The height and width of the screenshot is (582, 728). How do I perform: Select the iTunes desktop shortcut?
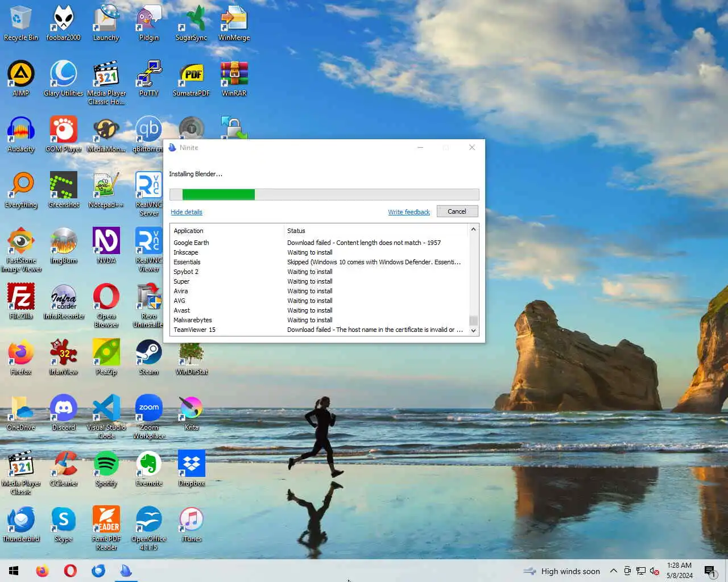[x=191, y=524]
